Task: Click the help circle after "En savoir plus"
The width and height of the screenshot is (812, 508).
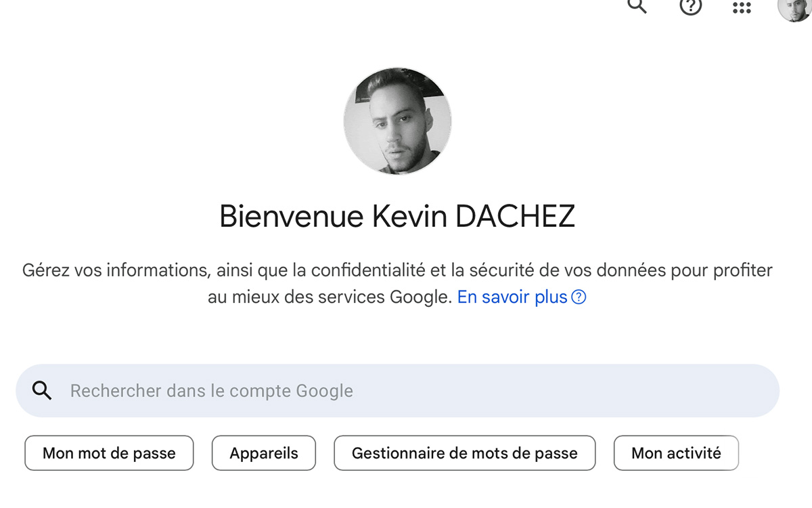Action: click(x=579, y=297)
